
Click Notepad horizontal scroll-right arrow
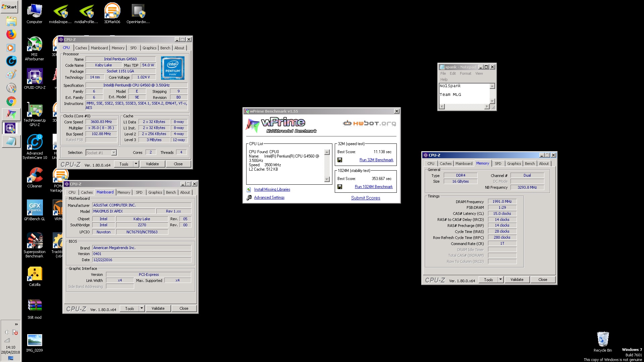click(x=487, y=107)
